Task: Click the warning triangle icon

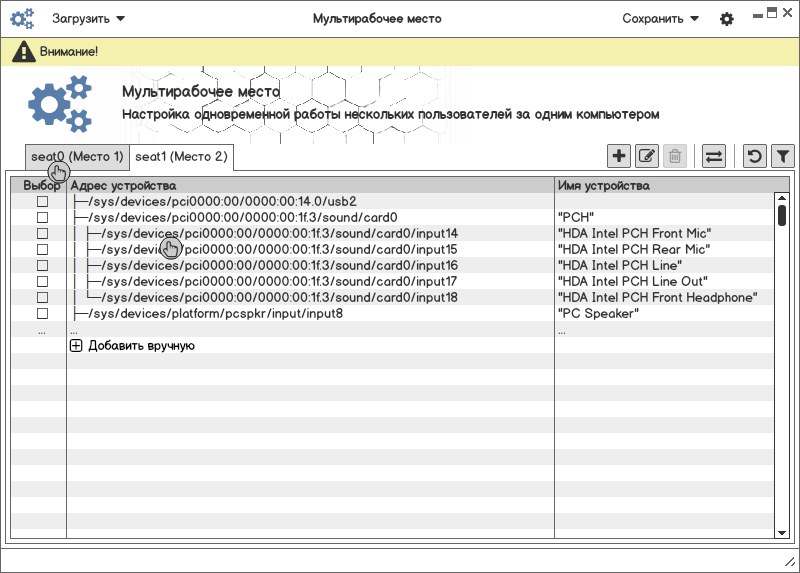Action: tap(23, 51)
